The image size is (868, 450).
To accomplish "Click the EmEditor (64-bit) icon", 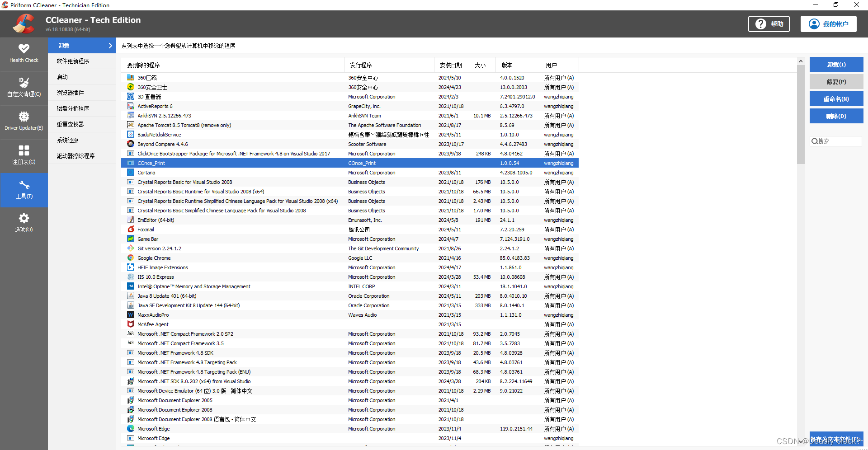I will click(x=131, y=220).
